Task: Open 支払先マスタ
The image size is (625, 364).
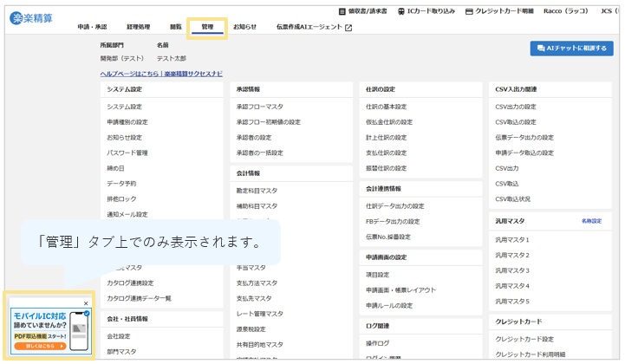Action: coord(254,299)
